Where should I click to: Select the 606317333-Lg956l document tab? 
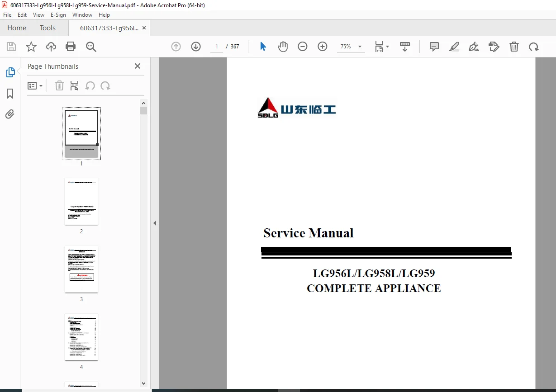pyautogui.click(x=109, y=28)
